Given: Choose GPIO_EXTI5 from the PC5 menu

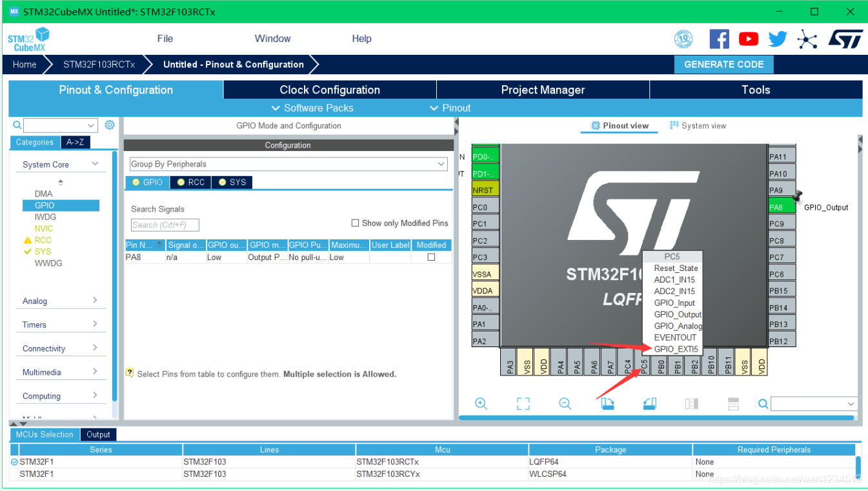Looking at the screenshot, I should click(x=676, y=349).
